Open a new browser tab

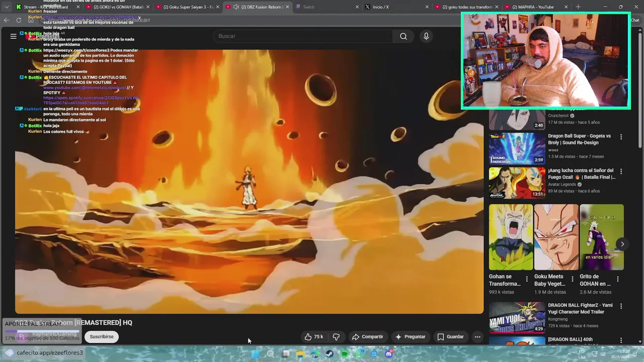pos(578,7)
